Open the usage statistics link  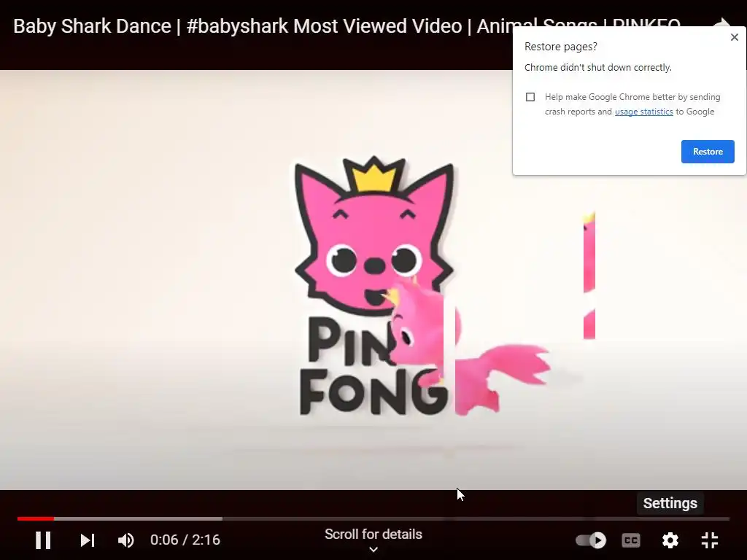pos(643,112)
